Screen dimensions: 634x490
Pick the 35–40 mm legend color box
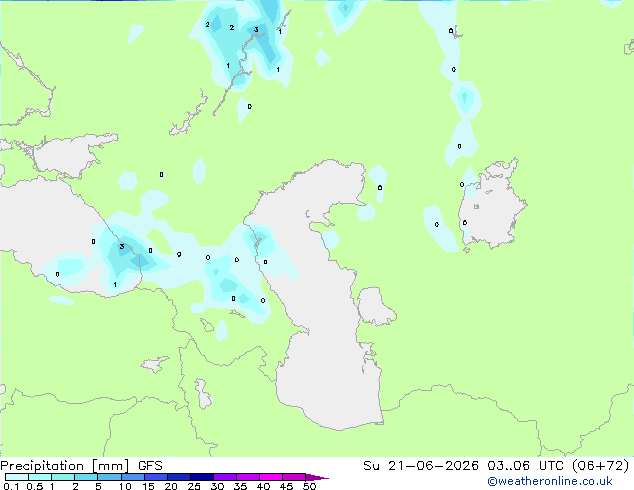coord(248,477)
